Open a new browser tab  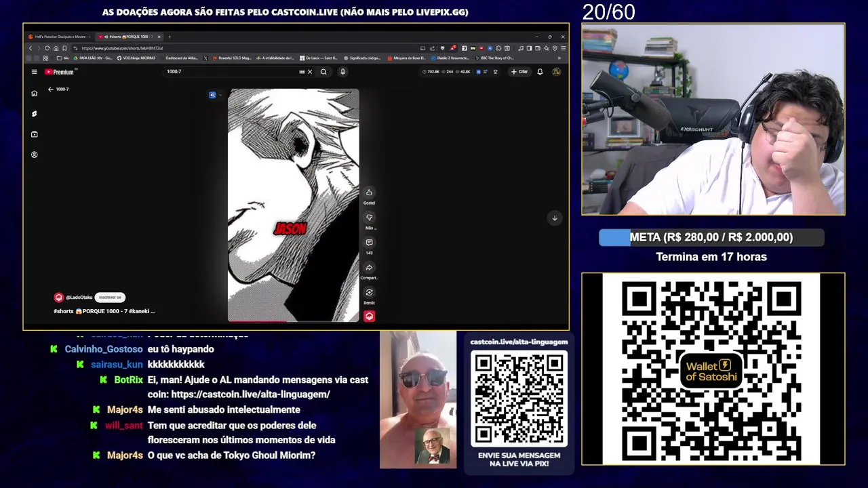[170, 37]
